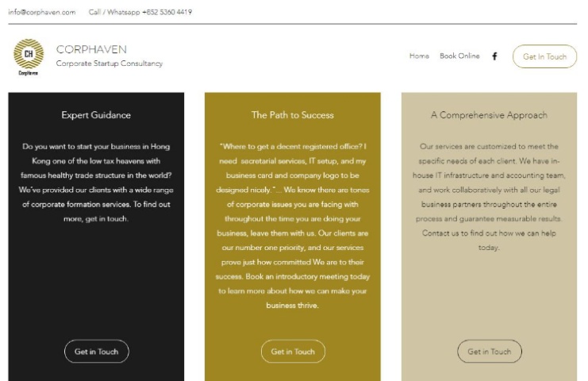Click the info@corphaven.com email link
The image size is (588, 381).
coord(42,12)
